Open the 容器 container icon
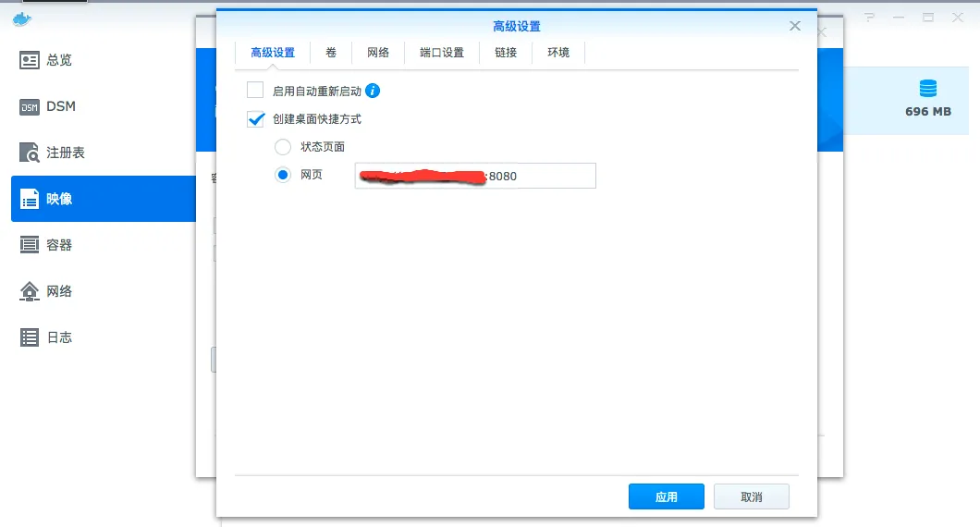The width and height of the screenshot is (980, 527). pos(30,245)
